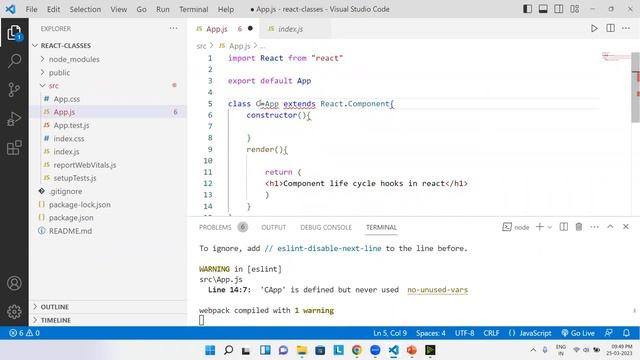Open the Search view in activity bar
The image size is (640, 360).
click(14, 61)
